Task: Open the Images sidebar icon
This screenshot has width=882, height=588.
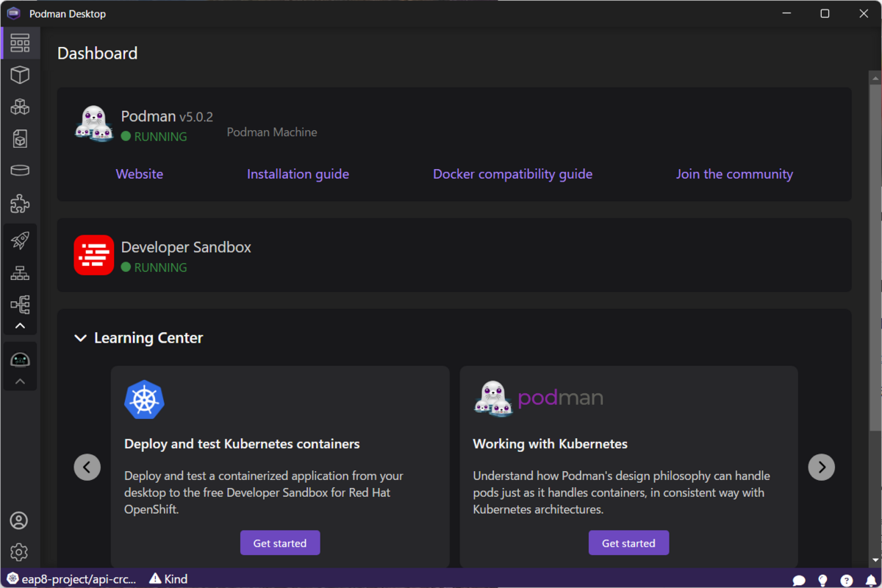Action: tap(20, 139)
